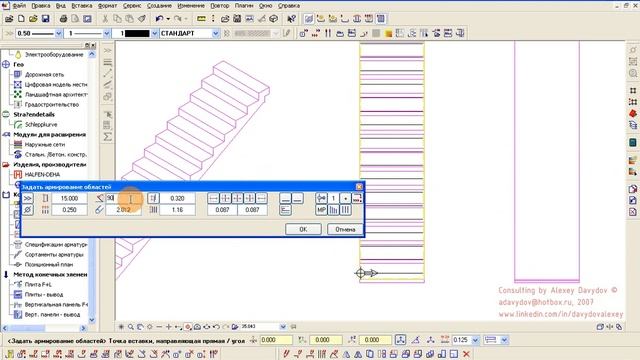The width and height of the screenshot is (640, 360).
Task: Open the Вставка menu
Action: click(82, 6)
